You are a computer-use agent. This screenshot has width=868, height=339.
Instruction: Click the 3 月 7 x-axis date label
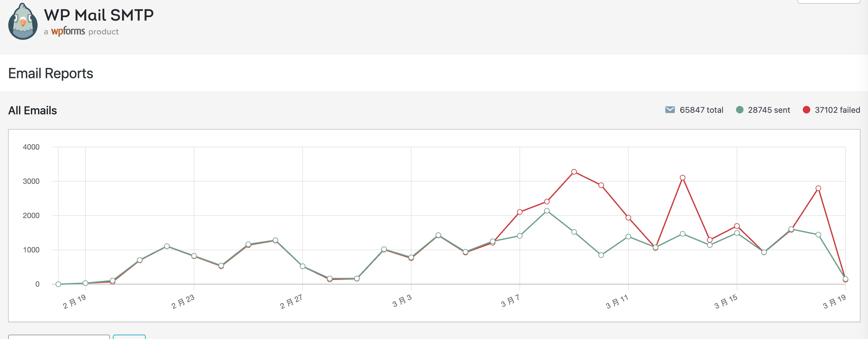[510, 300]
